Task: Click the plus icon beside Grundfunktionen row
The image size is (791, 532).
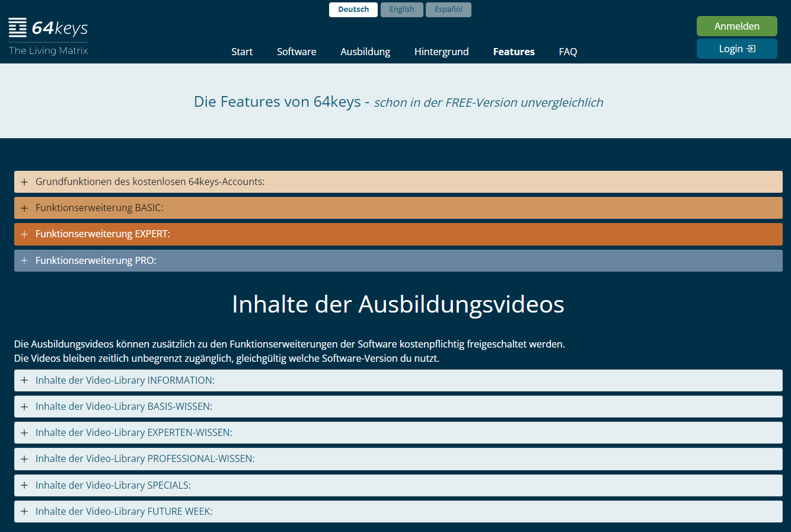Action: point(24,182)
